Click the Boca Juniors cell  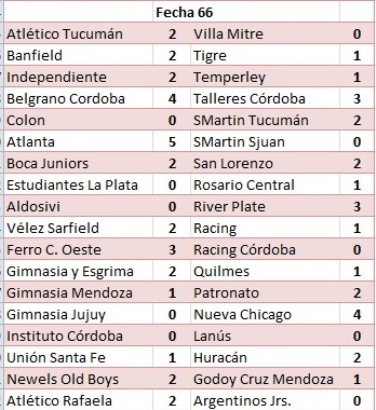[x=78, y=163]
